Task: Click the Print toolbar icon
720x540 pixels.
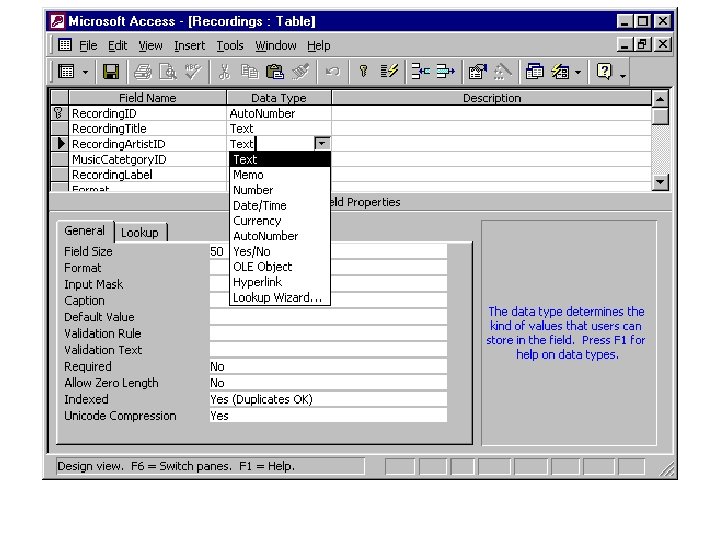Action: (143, 72)
